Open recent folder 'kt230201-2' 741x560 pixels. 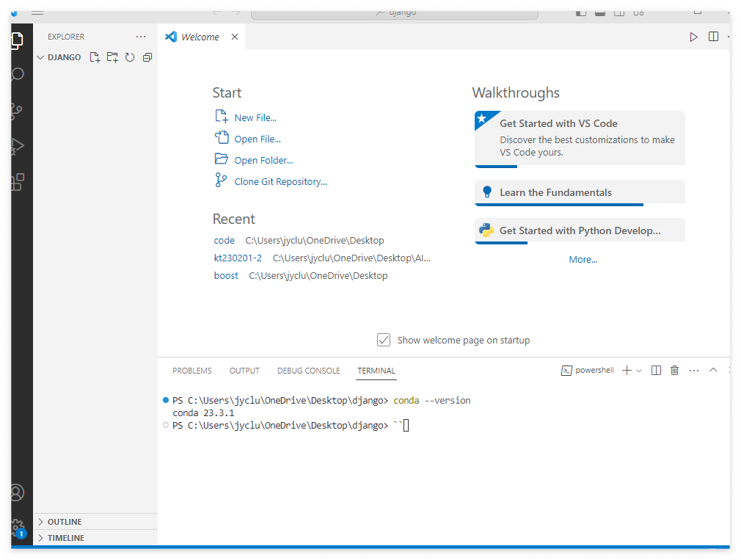[x=238, y=258]
